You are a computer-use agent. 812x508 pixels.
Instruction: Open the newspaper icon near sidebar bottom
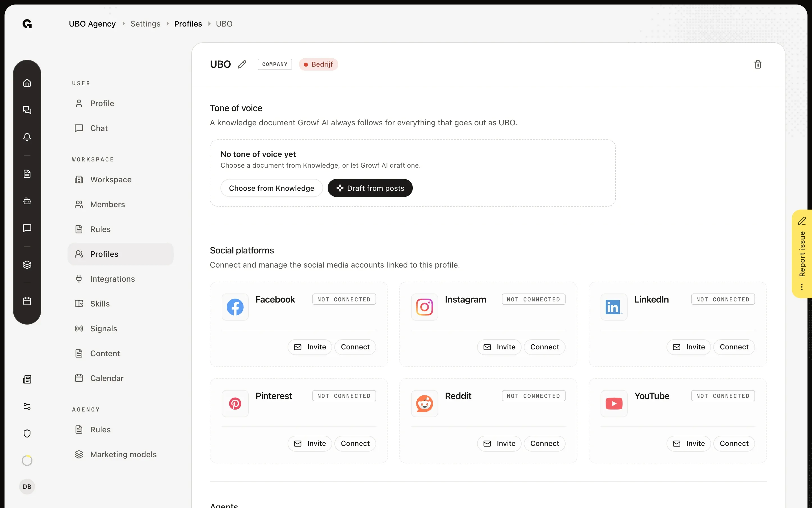click(27, 379)
